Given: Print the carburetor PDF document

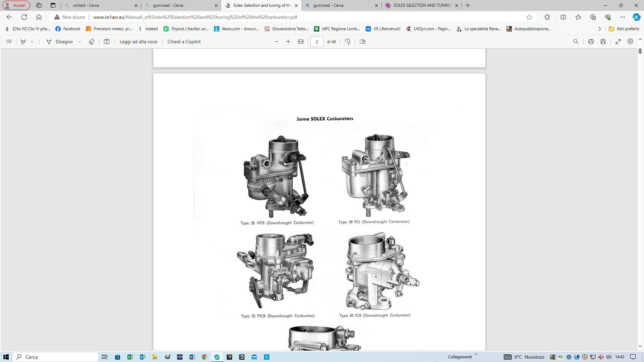Looking at the screenshot, I should point(591,42).
